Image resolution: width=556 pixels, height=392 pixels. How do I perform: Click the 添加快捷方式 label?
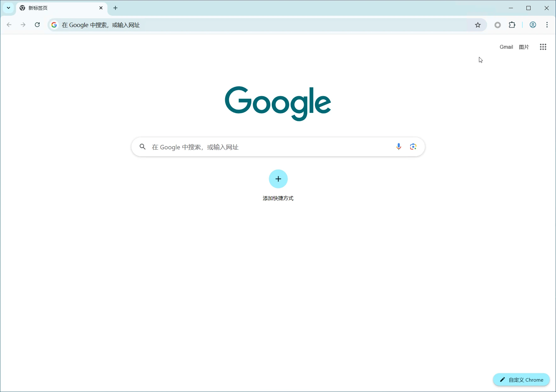coord(278,198)
